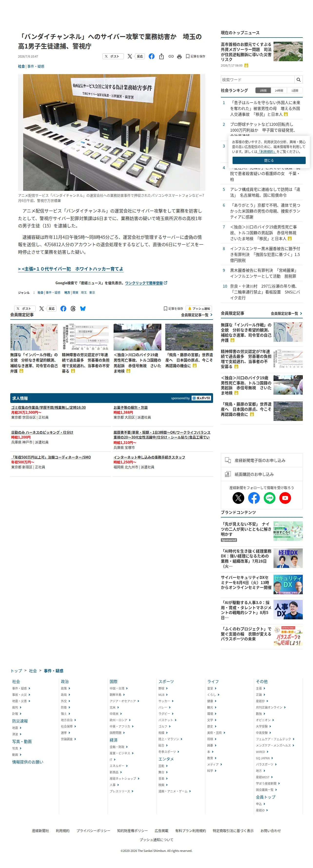Open X reactions (反応) beside the article date
The width and height of the screenshot is (313, 868).
point(136,56)
